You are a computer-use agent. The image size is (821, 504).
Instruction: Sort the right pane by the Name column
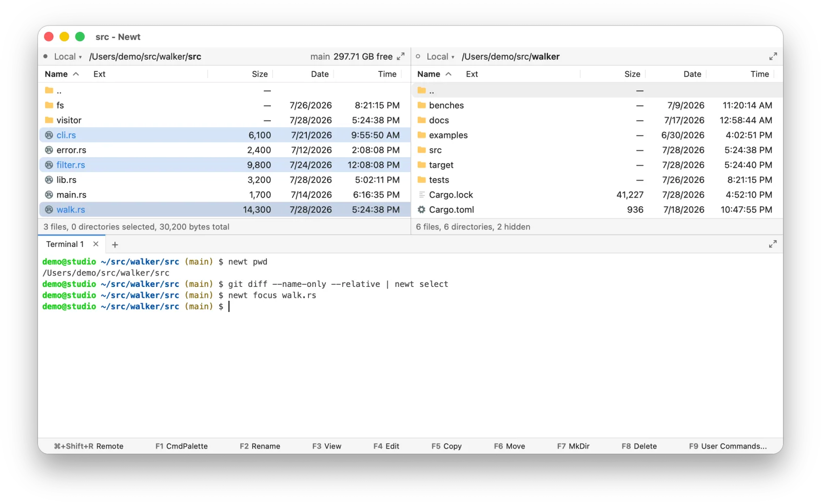click(x=434, y=74)
